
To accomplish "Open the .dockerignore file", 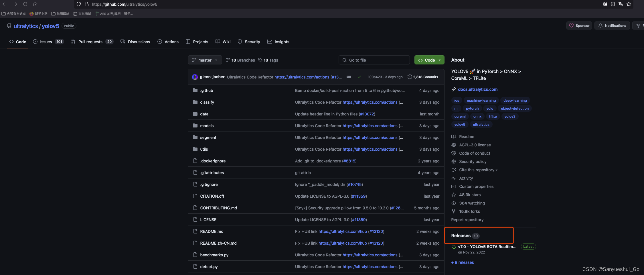I will click(213, 161).
